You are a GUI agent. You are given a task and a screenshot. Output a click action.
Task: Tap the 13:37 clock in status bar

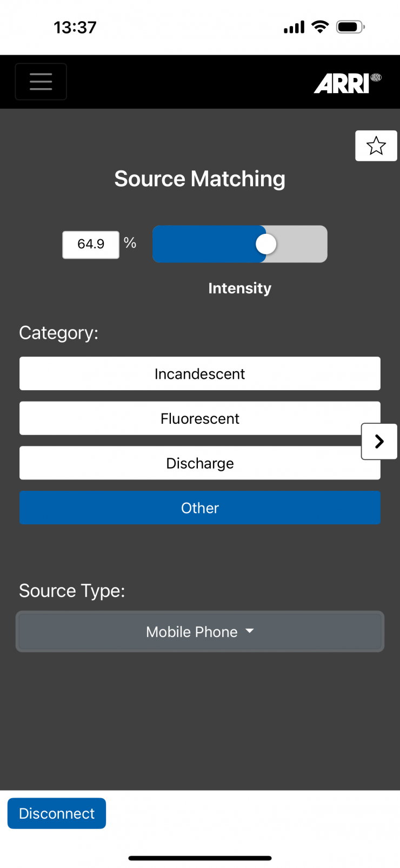click(75, 27)
